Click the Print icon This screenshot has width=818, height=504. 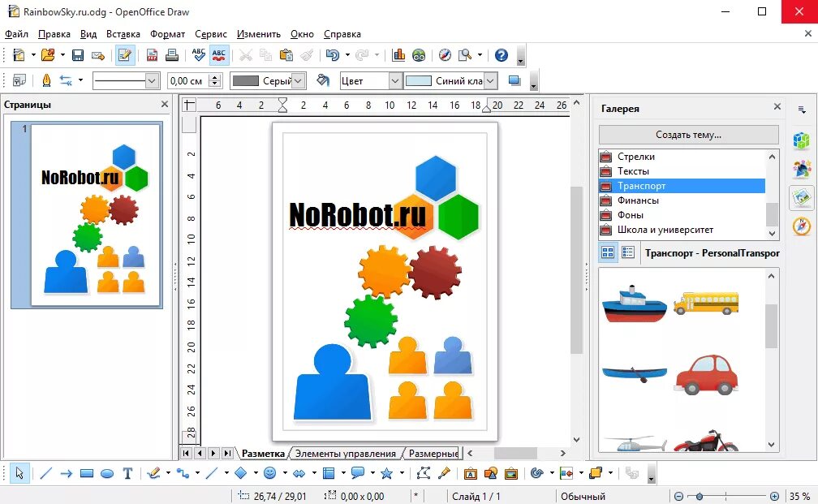172,55
